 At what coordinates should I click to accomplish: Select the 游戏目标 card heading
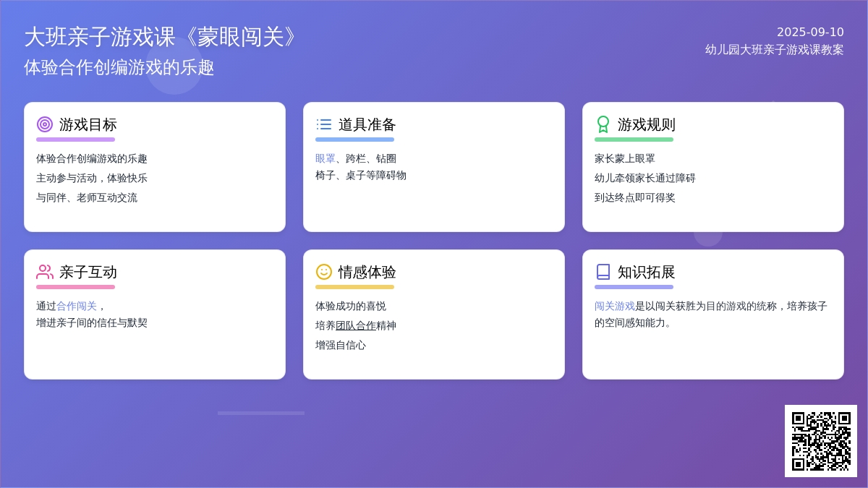(x=88, y=124)
